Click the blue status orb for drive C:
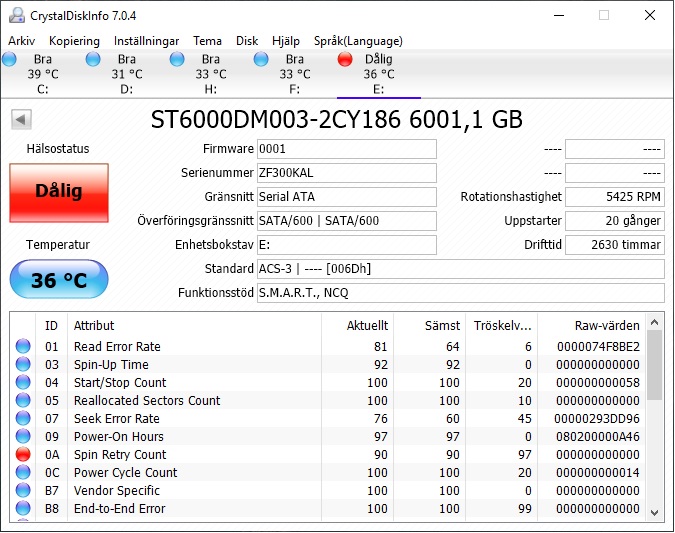This screenshot has height=533, width=675. pyautogui.click(x=9, y=59)
